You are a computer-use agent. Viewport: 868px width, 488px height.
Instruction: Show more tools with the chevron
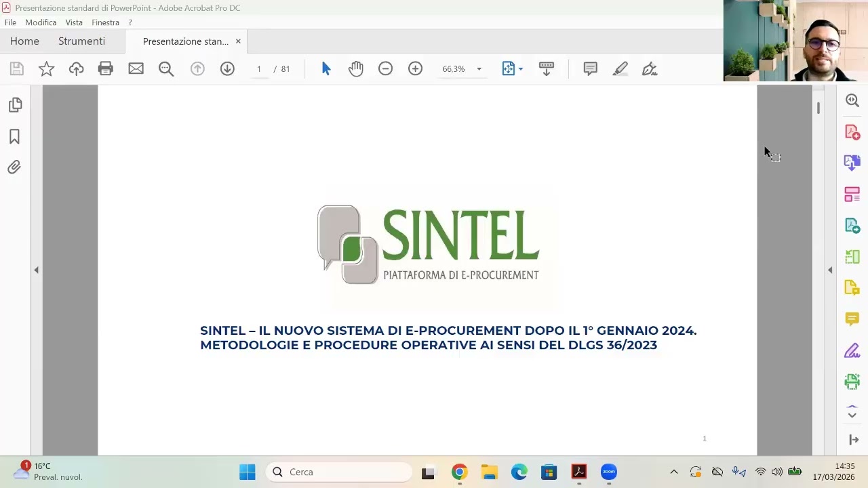[852, 415]
